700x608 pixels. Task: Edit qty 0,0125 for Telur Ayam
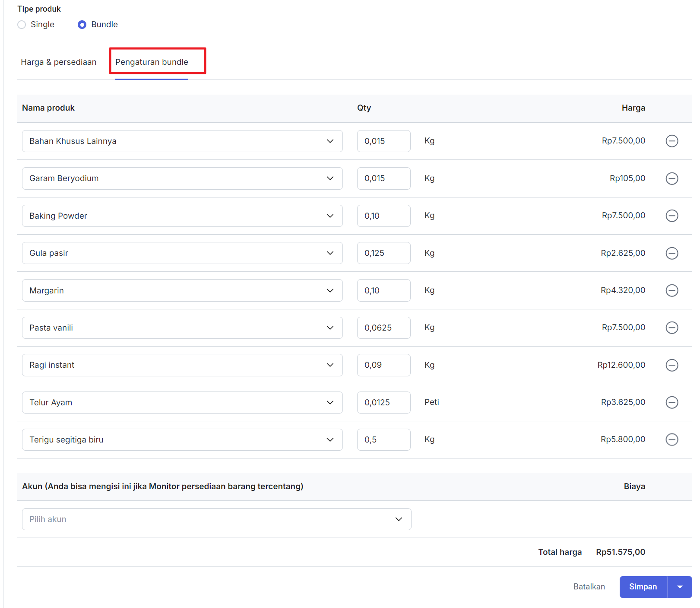click(x=383, y=402)
